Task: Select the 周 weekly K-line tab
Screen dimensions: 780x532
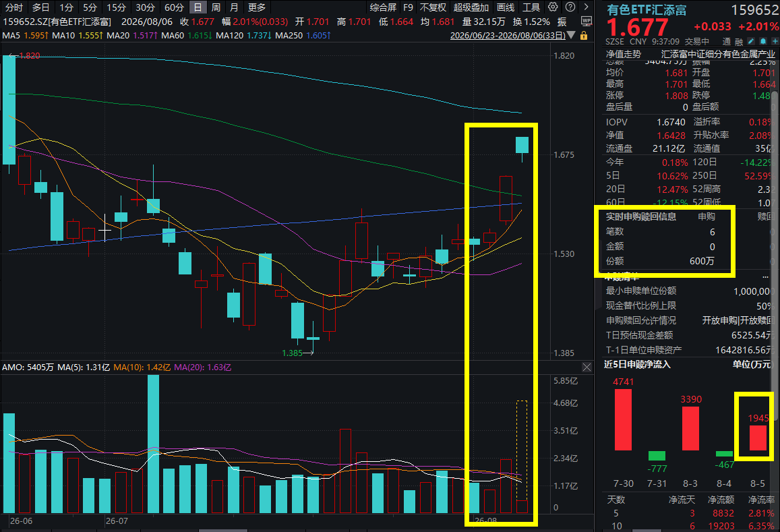Action: (216, 7)
